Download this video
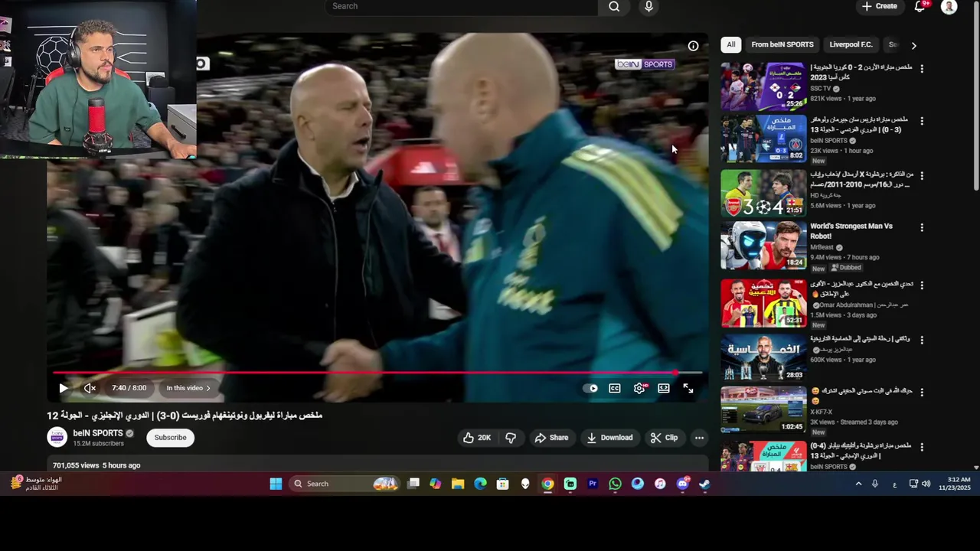The width and height of the screenshot is (980, 551). (609, 438)
